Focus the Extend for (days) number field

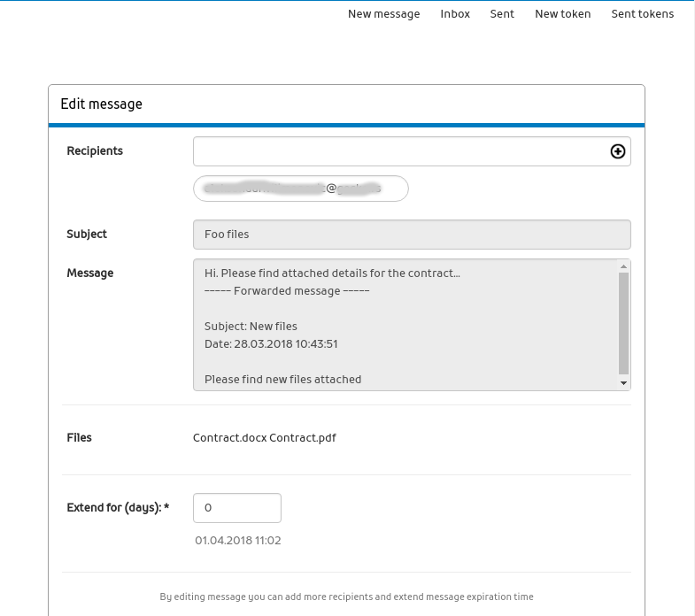point(236,508)
